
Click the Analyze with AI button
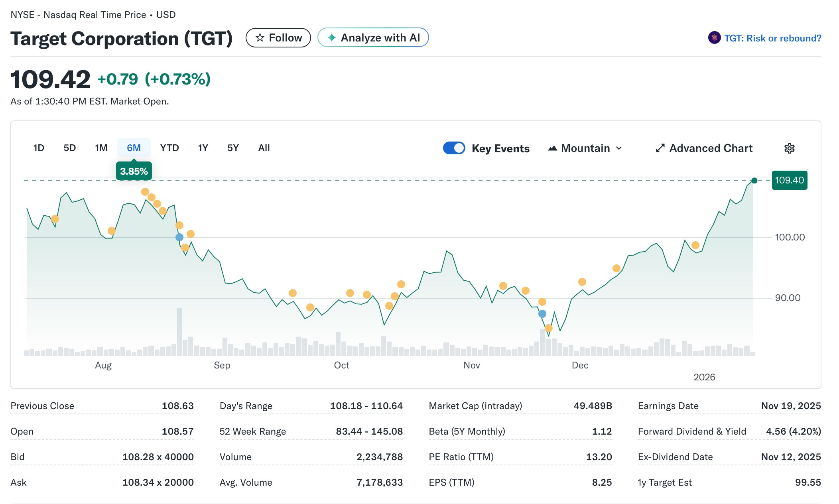[373, 37]
